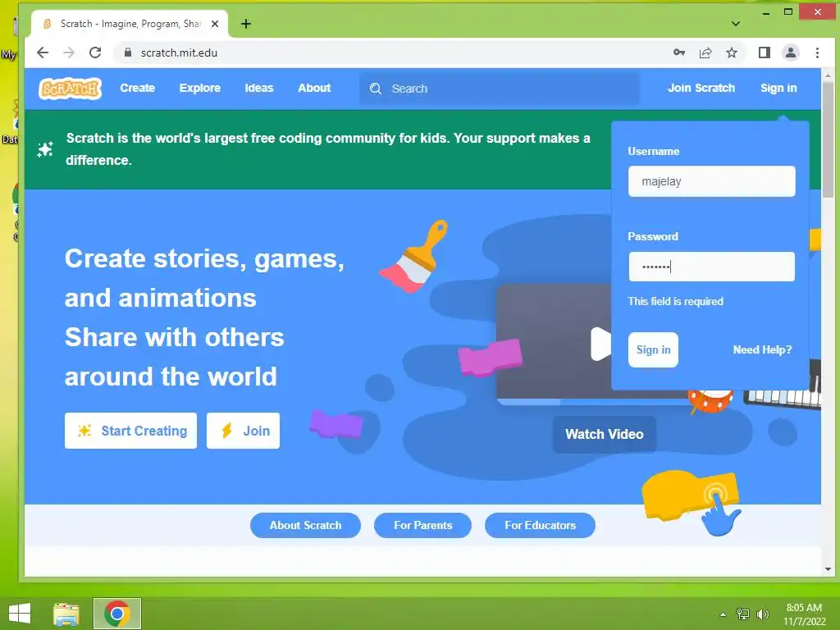
Task: Open a new tab with the plus button
Action: point(246,24)
